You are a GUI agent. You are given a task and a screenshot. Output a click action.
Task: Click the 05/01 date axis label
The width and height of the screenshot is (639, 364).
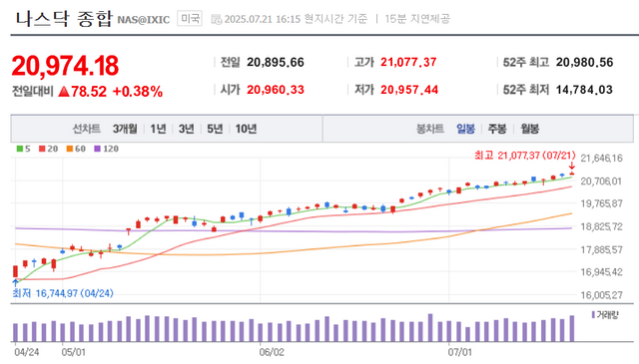[74, 352]
